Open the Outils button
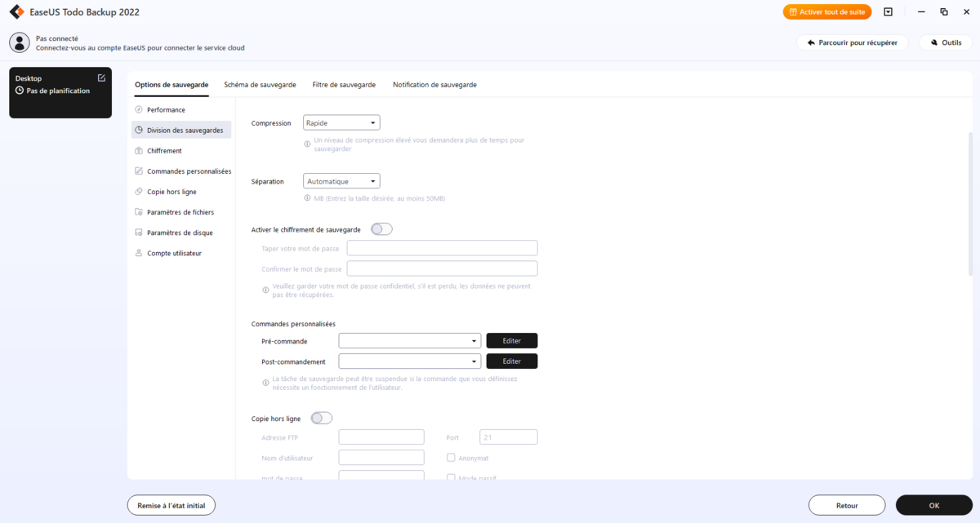 [946, 42]
